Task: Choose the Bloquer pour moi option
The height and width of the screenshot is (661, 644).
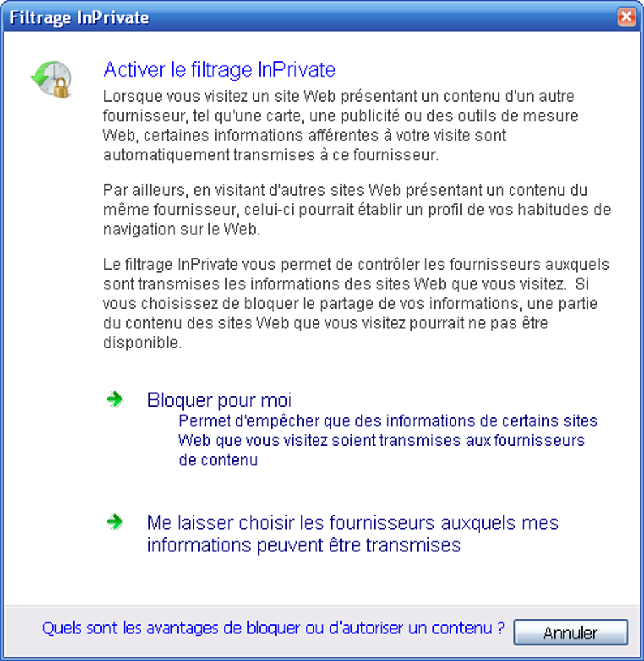Action: 219,400
